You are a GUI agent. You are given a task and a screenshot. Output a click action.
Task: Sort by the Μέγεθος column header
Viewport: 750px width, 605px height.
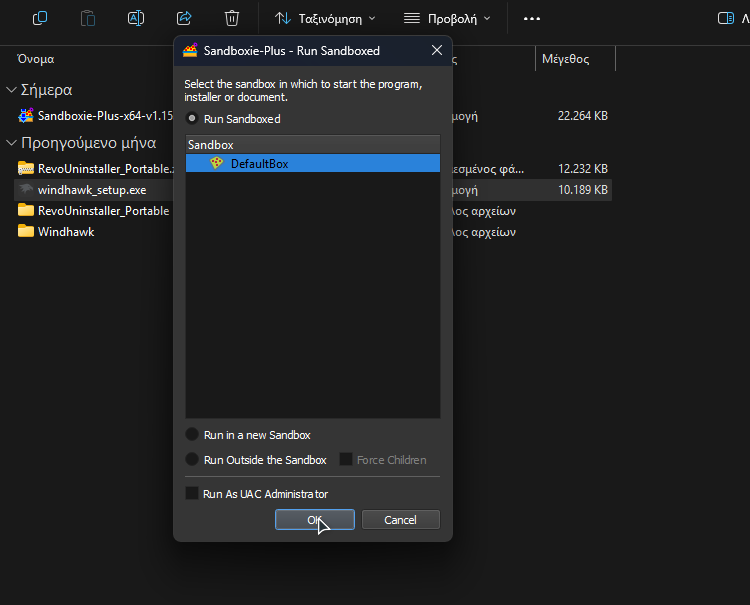[x=565, y=59]
